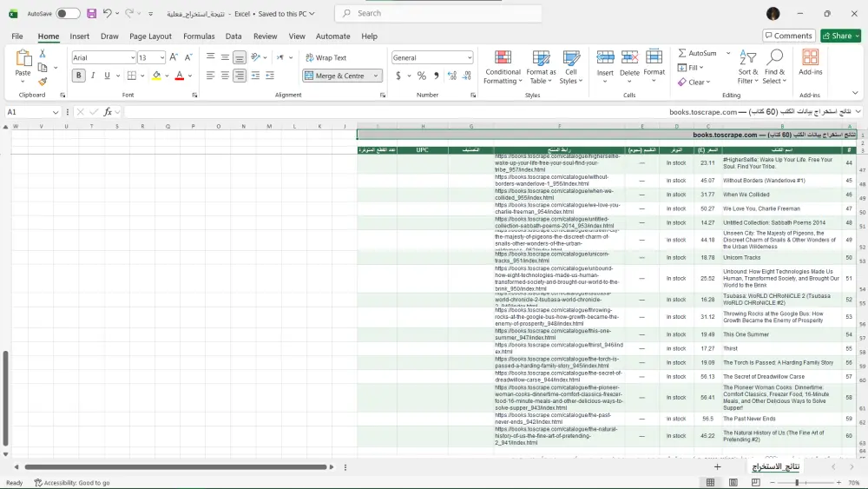
Task: Open the File menu
Action: pyautogui.click(x=17, y=36)
